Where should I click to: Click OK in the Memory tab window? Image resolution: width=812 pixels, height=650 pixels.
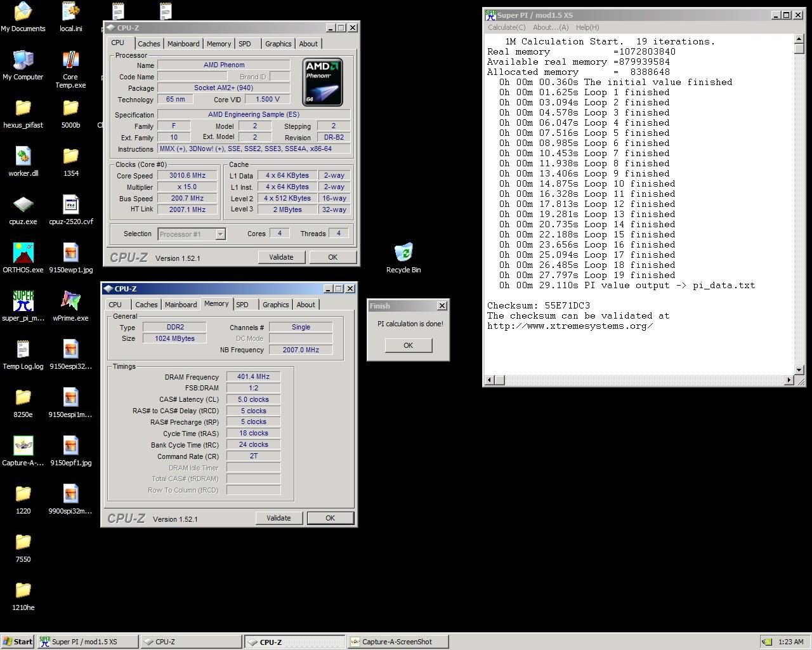(330, 518)
